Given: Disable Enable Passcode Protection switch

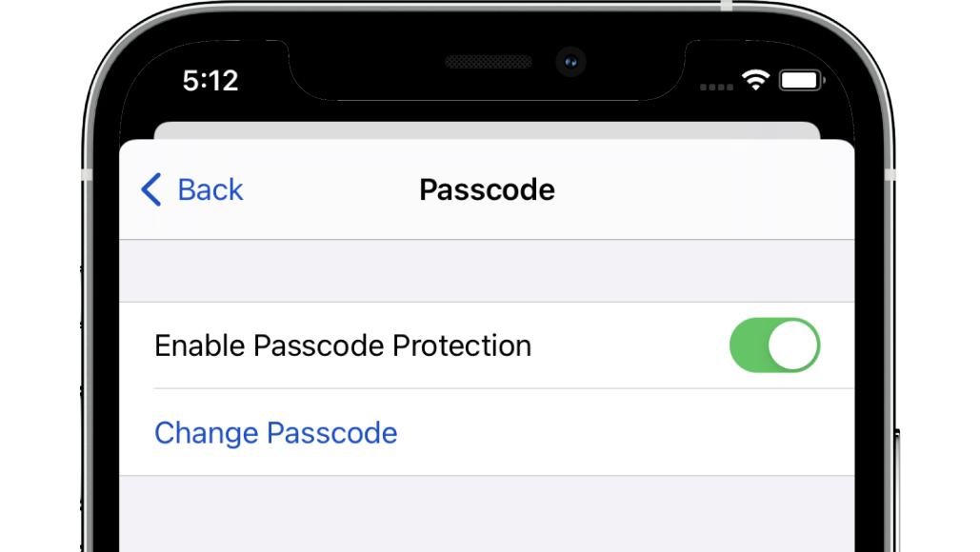Looking at the screenshot, I should click(774, 345).
